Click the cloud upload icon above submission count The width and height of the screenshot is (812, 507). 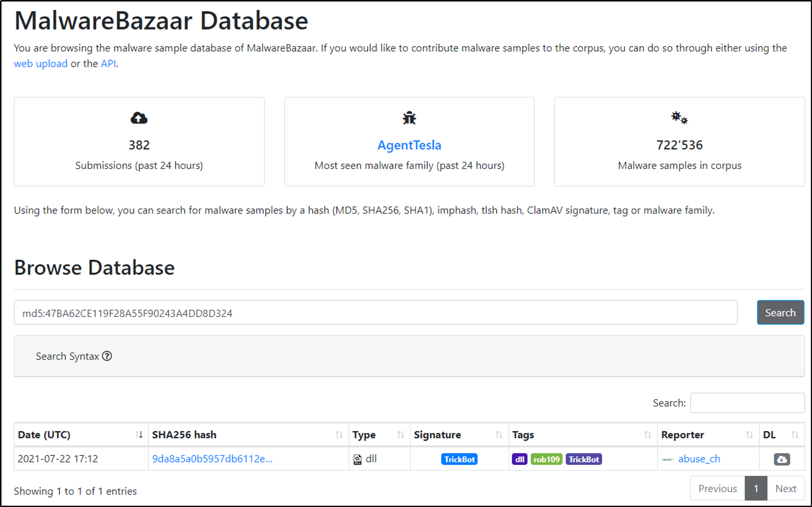139,118
